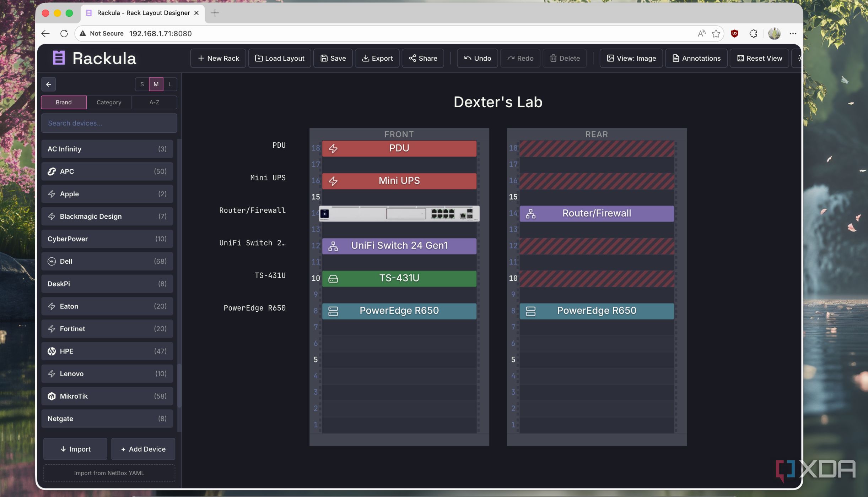Expand the MikroTik brand group

click(x=107, y=396)
